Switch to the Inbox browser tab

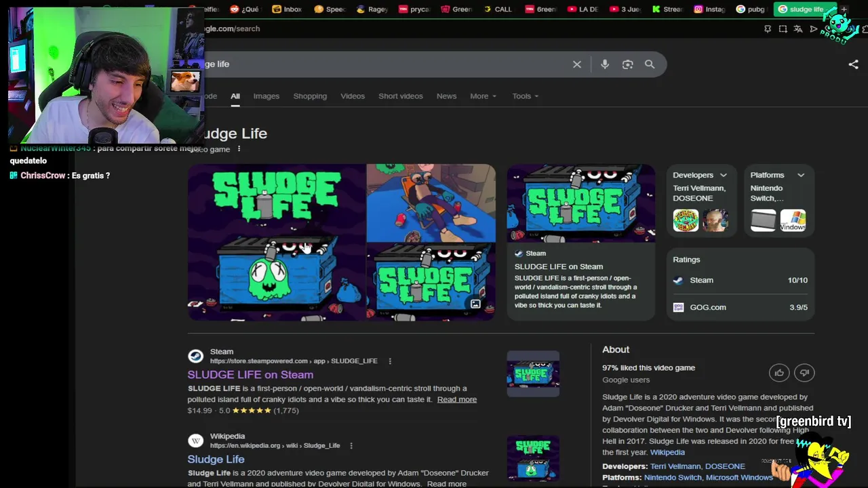click(287, 9)
